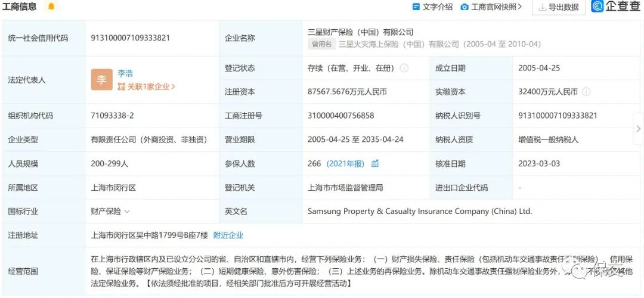
Task: Click region value 上海市闵行区
Action: point(113,188)
